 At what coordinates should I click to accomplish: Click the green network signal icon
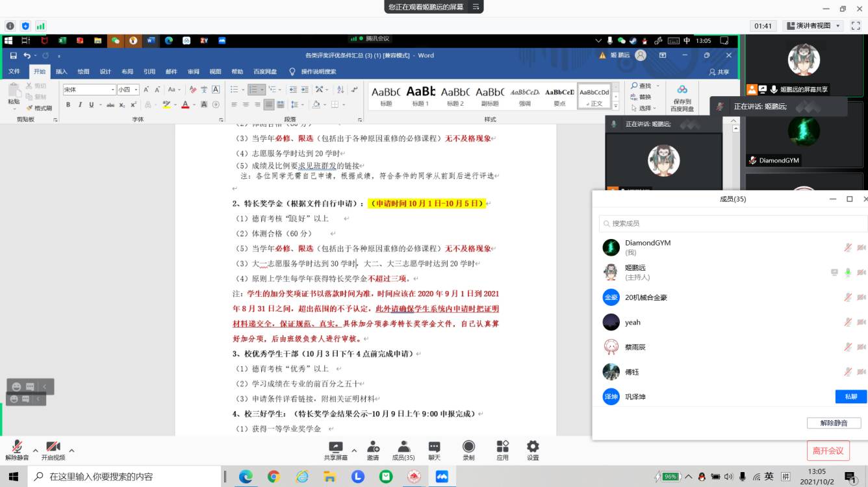point(40,26)
